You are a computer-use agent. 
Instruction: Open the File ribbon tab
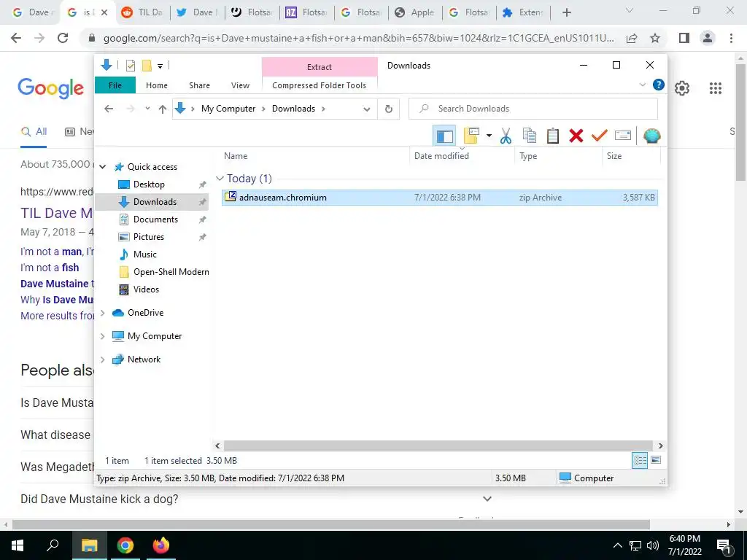115,85
